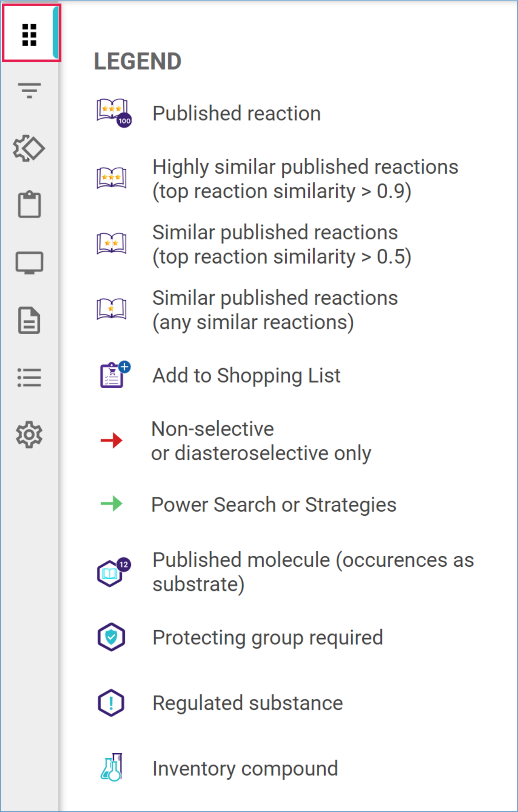Click the Published reaction book icon with 100 badge
This screenshot has width=518, height=812.
coord(113,113)
